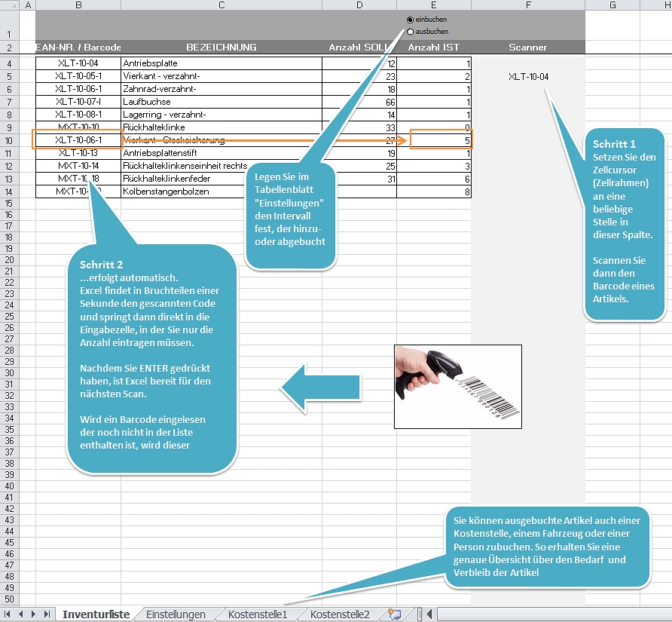Open the Kostenstelle2 sheet tab
This screenshot has width=672, height=622.
pos(340,614)
